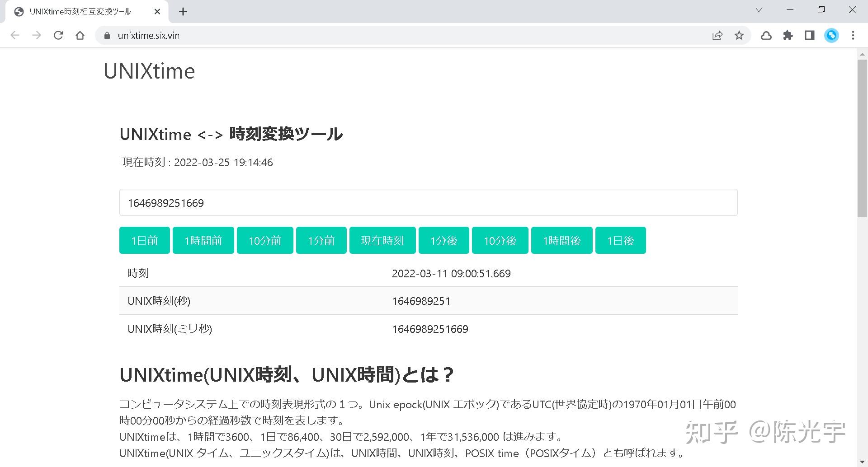Open the browser profile avatar icon

click(831, 35)
